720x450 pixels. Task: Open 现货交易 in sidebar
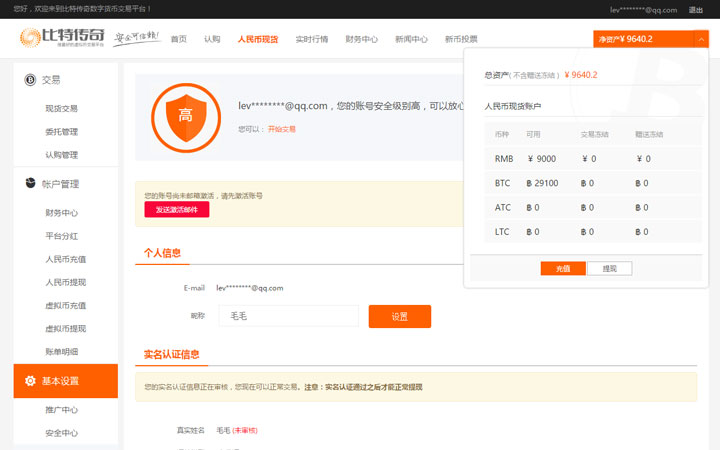click(x=62, y=108)
